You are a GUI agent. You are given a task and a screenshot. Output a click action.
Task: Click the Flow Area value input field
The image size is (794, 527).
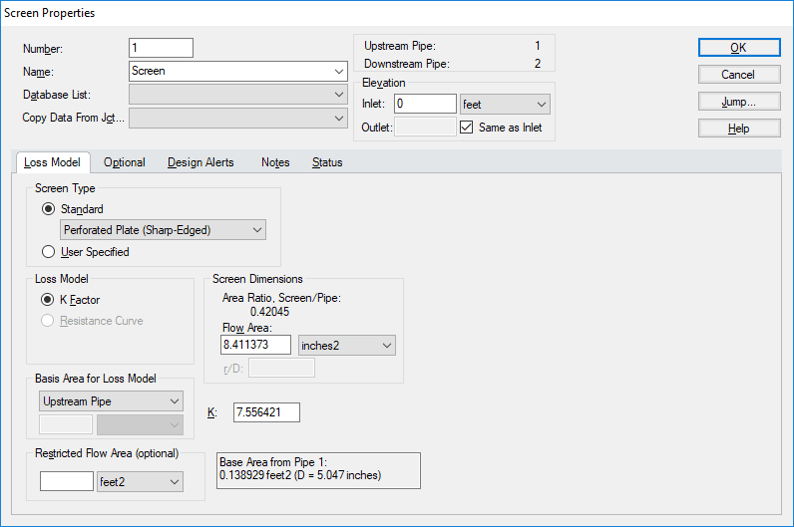255,345
